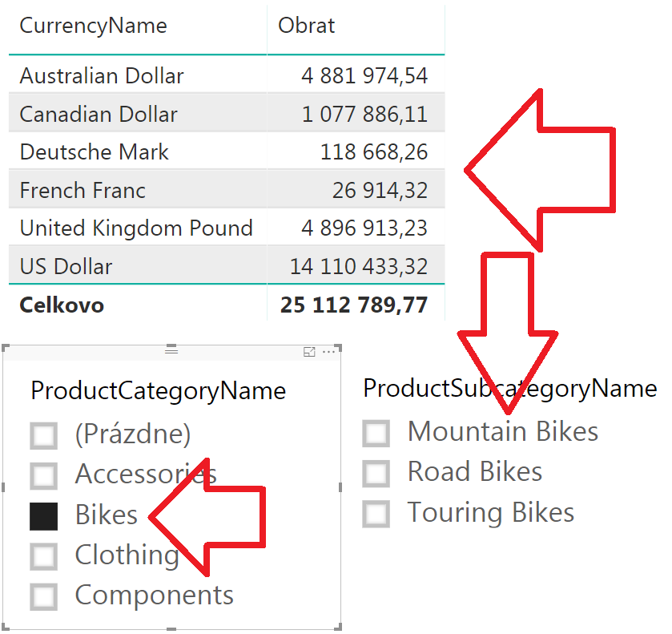
Task: Check the (Prázdne) category checkbox
Action: [x=44, y=435]
